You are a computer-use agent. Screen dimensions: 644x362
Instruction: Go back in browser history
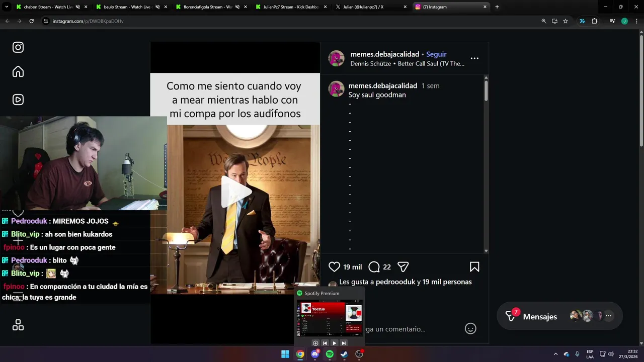tap(7, 21)
